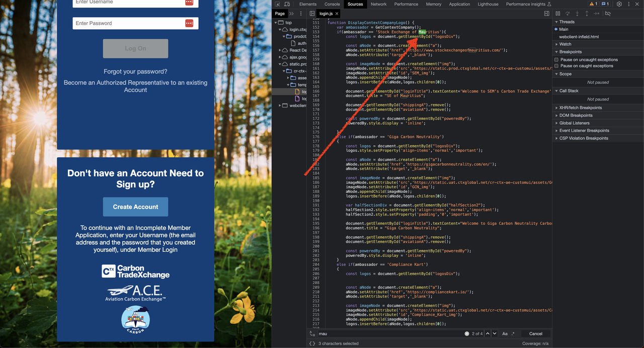The width and height of the screenshot is (644, 348).
Task: Toggle regular expression search option
Action: pos(513,333)
